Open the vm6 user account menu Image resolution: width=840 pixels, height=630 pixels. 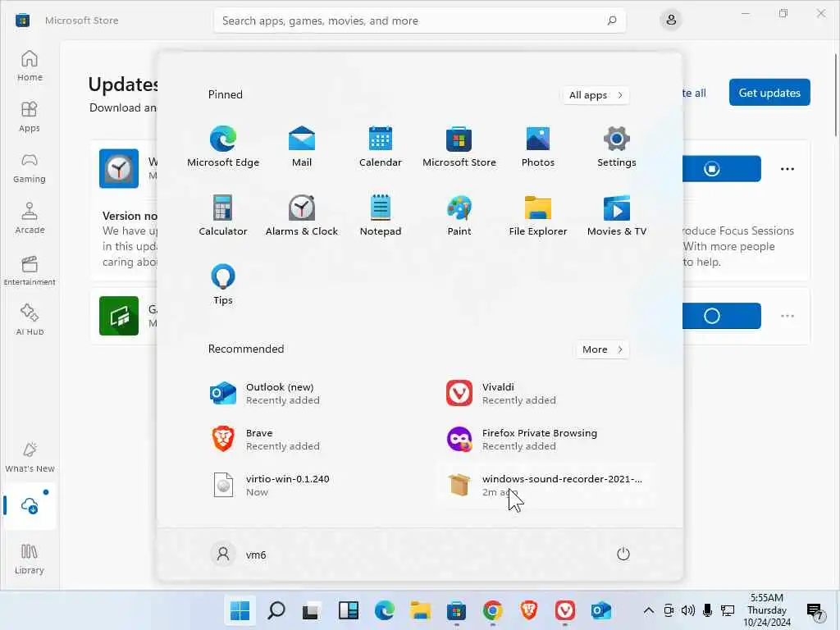click(239, 555)
